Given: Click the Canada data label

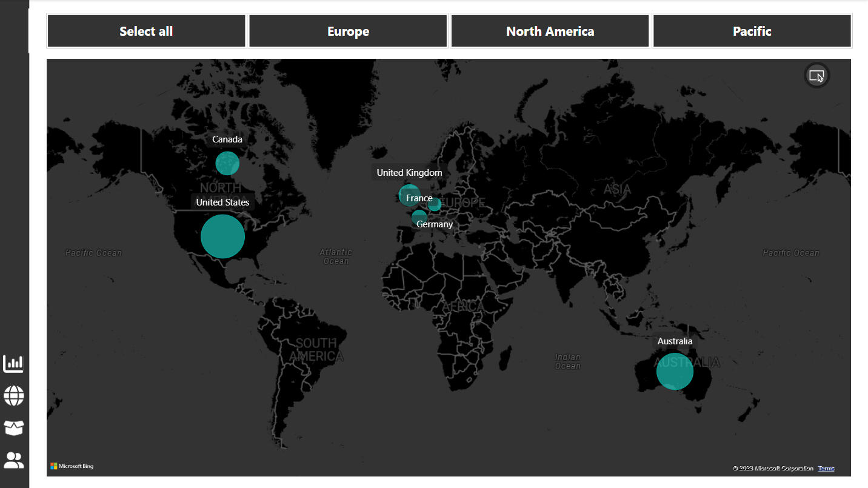Looking at the screenshot, I should tap(227, 139).
